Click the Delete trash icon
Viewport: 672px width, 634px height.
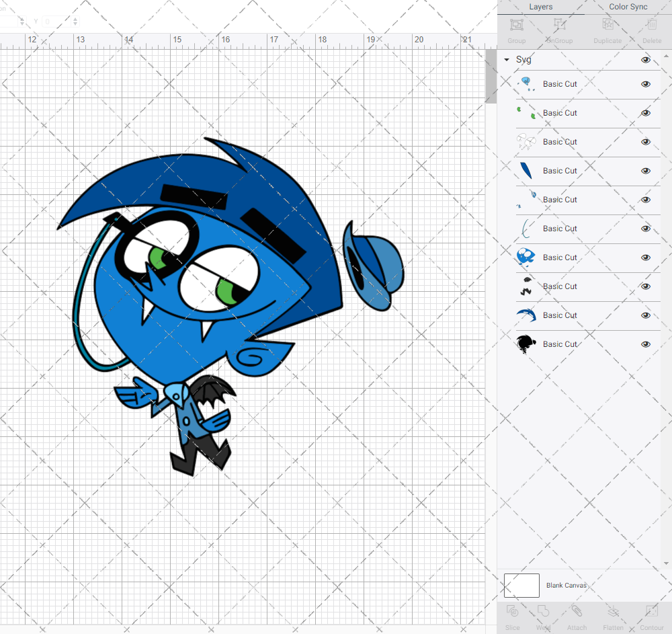pos(651,25)
